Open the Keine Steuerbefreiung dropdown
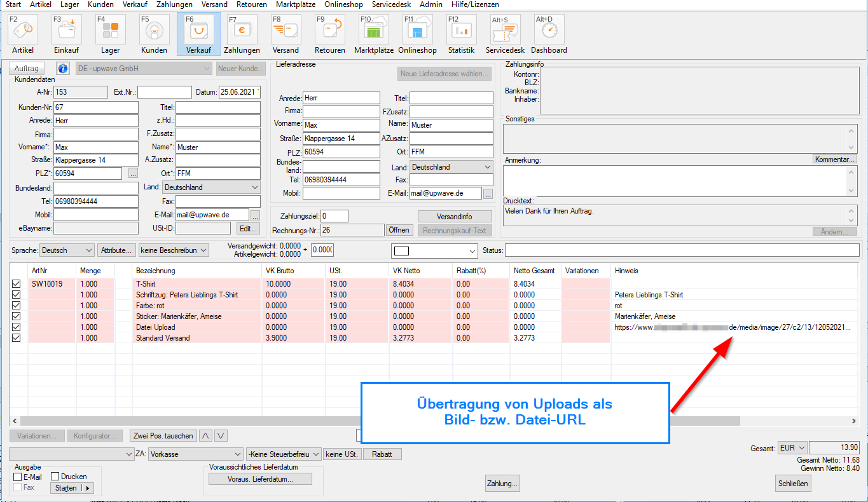 (x=283, y=454)
